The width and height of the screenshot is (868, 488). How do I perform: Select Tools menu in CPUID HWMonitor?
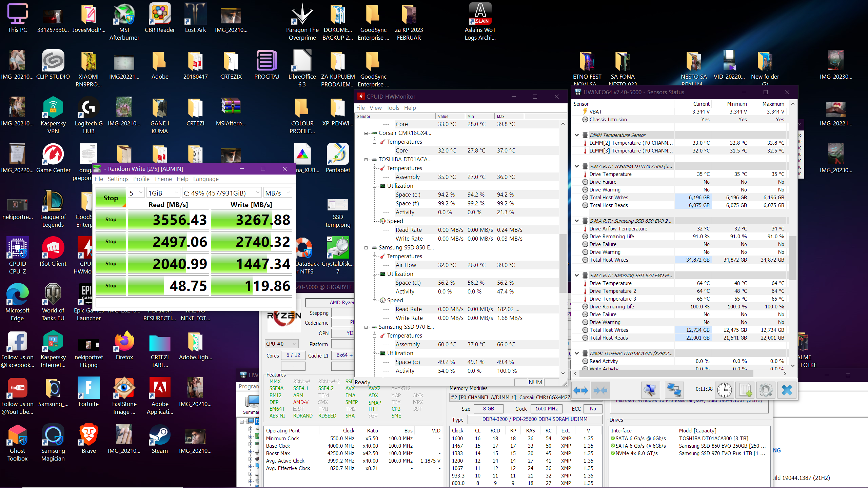[x=393, y=107]
